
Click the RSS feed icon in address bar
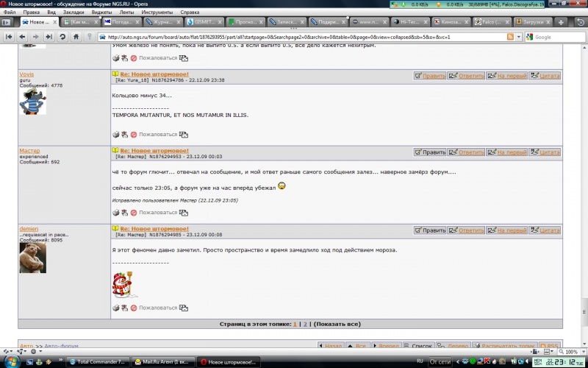click(x=509, y=36)
